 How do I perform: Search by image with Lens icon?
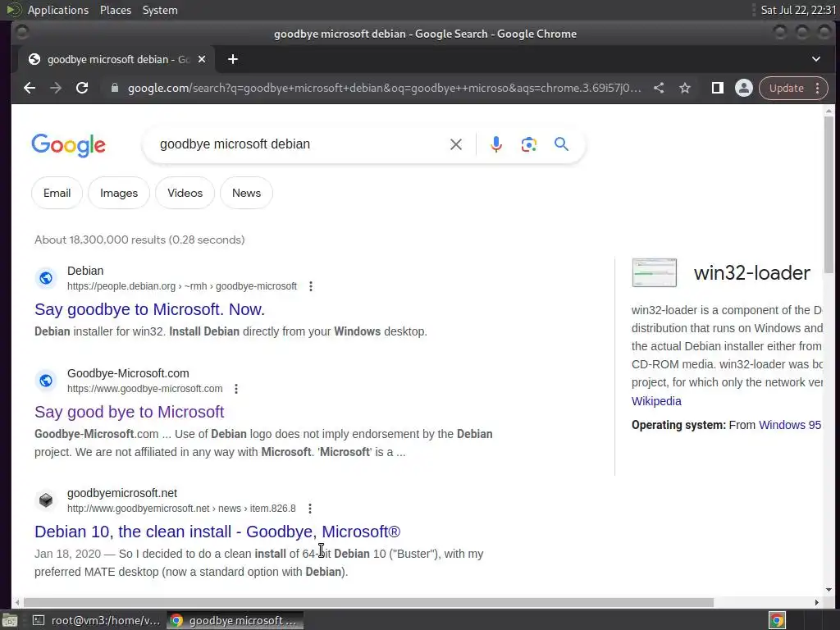point(529,144)
